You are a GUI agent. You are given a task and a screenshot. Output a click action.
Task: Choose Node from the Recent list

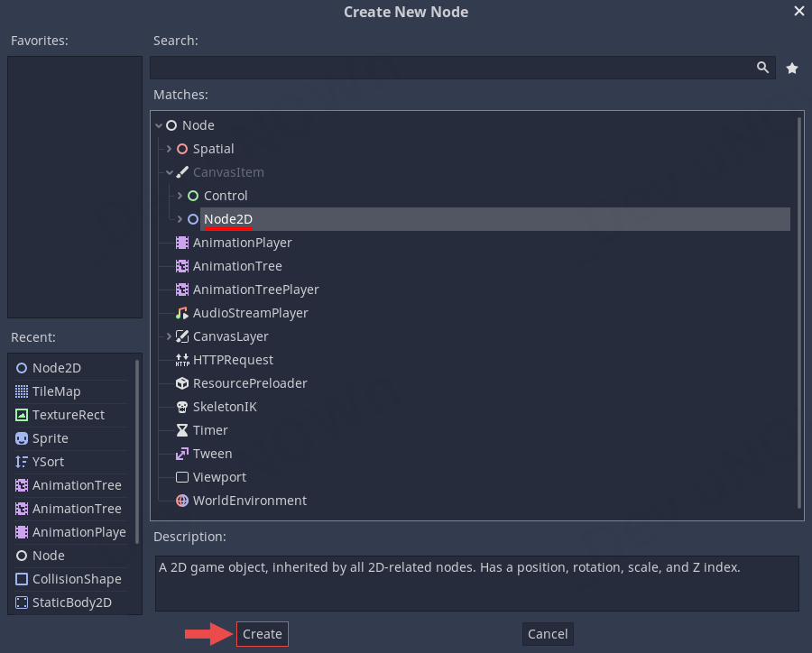(49, 556)
